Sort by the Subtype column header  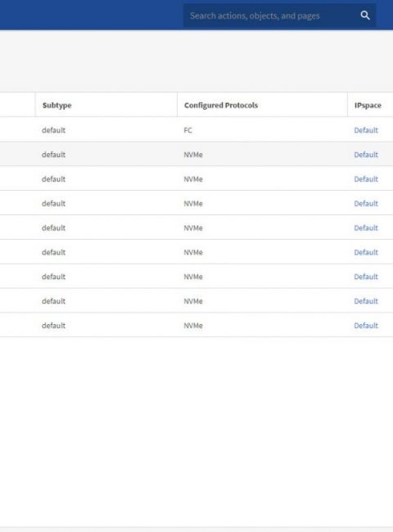[x=56, y=106]
